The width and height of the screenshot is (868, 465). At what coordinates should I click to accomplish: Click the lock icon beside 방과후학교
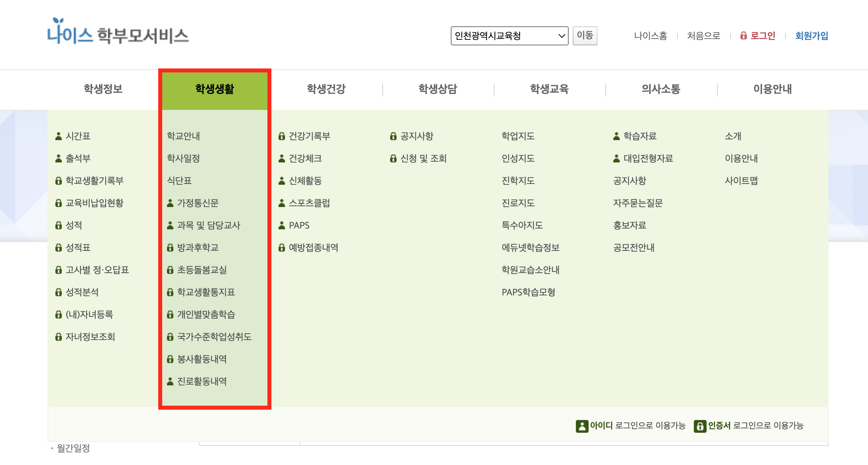pyautogui.click(x=170, y=248)
